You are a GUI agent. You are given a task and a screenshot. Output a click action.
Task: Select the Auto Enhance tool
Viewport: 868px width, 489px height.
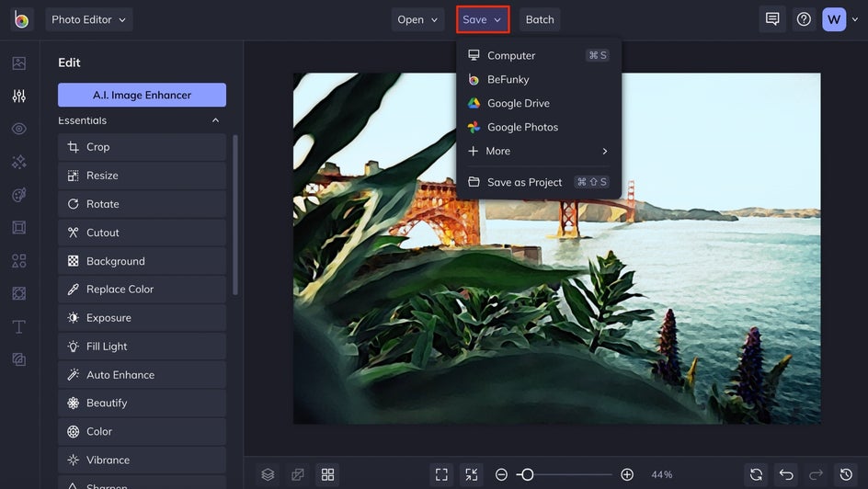click(142, 375)
